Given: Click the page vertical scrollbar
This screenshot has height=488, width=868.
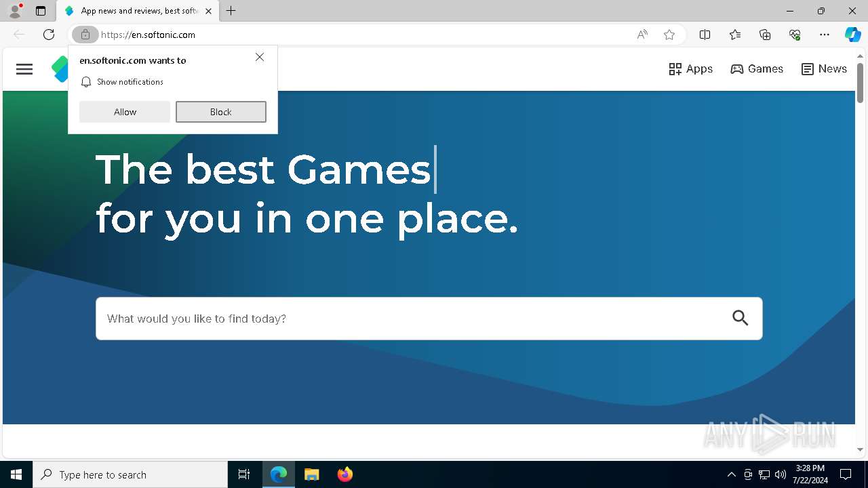Looking at the screenshot, I should pos(860,83).
